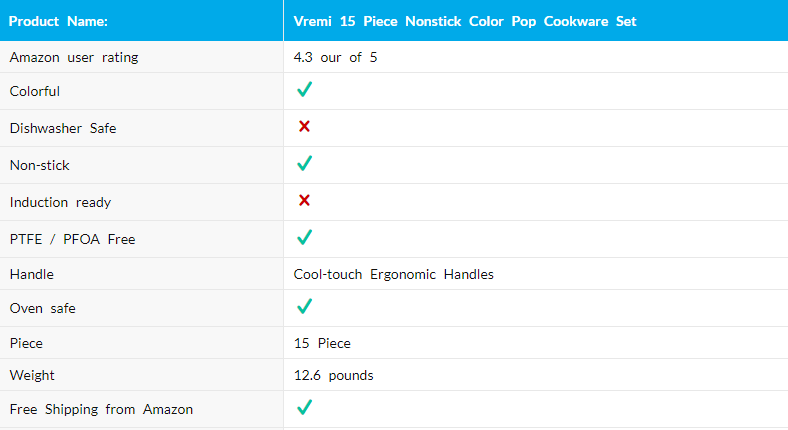The width and height of the screenshot is (788, 430).
Task: Click the 12.6 pounds weight value
Action: [x=333, y=375]
